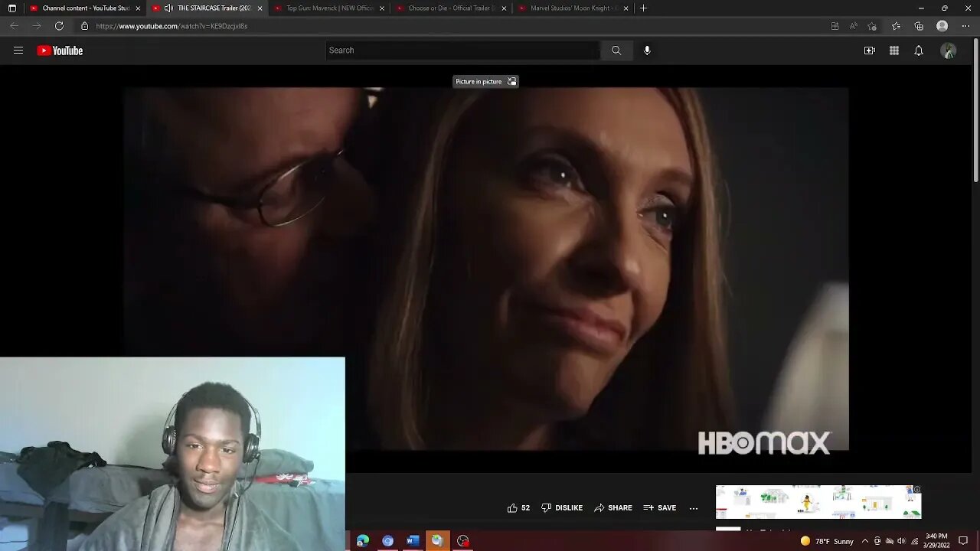The image size is (980, 551).
Task: Close the Channel content tab
Action: coord(138,8)
